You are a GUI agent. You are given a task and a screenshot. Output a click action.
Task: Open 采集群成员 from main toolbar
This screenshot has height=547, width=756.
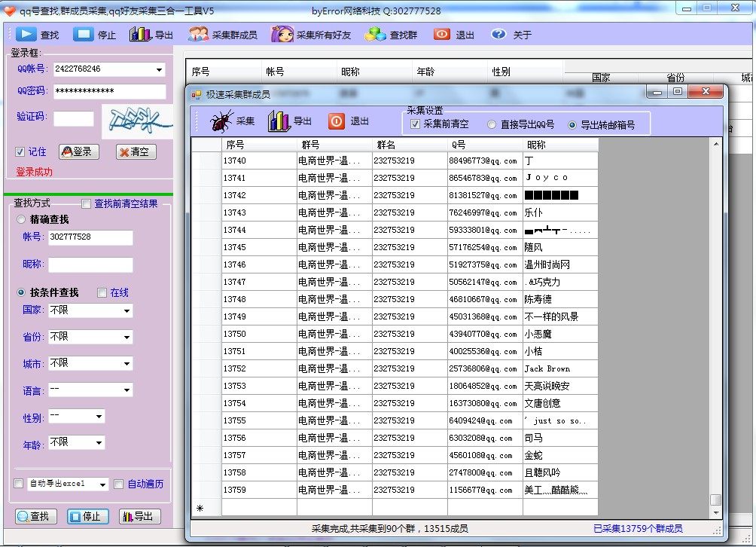tap(222, 34)
